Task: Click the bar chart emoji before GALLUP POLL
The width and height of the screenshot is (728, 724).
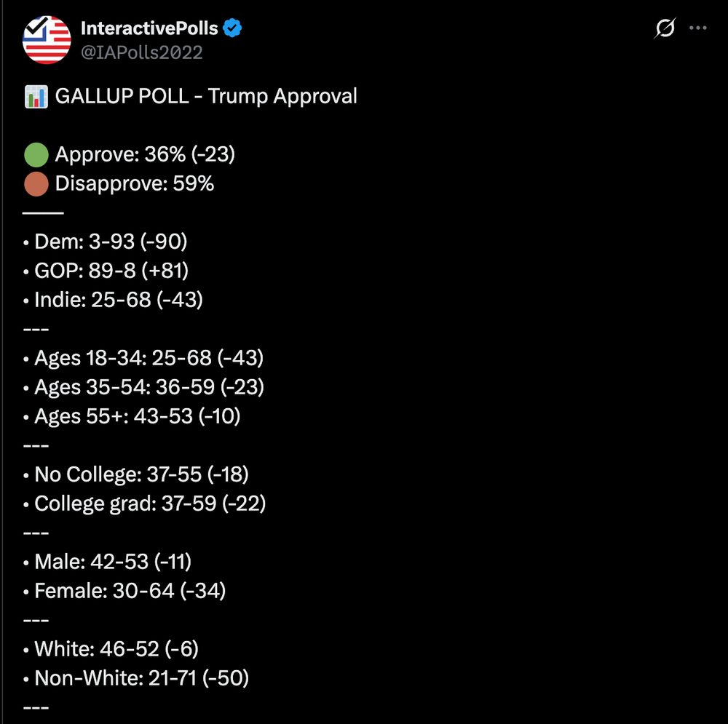Action: pyautogui.click(x=37, y=95)
